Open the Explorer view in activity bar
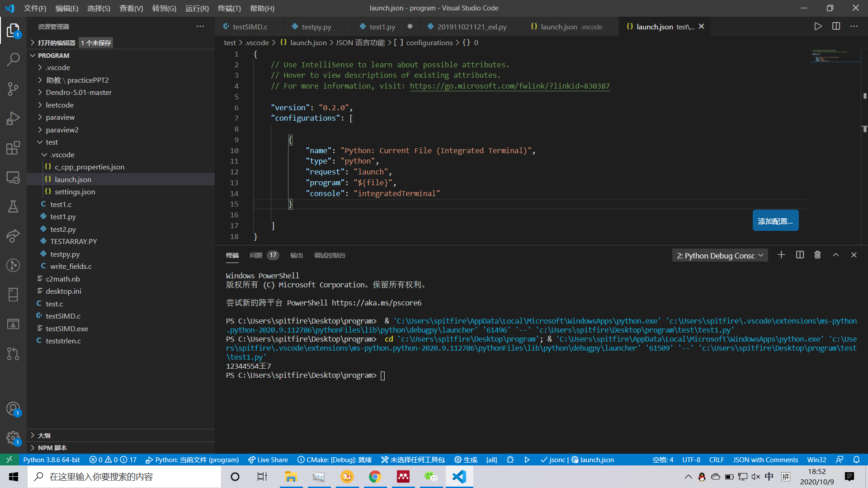 pos(13,31)
